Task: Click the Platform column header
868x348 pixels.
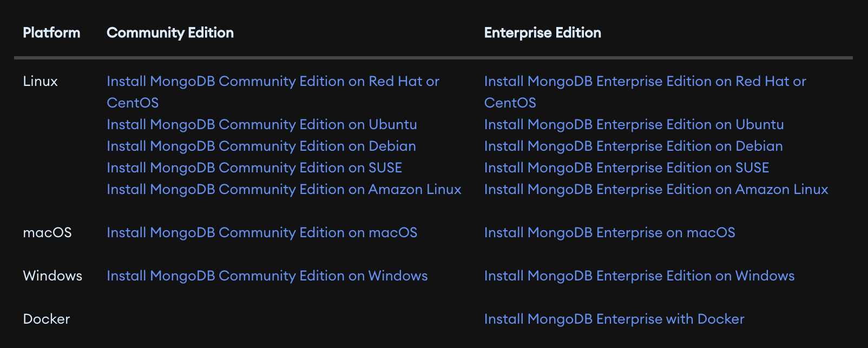Action: point(51,33)
